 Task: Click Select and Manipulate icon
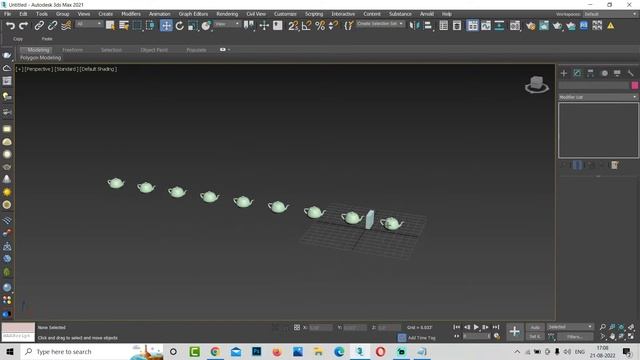pyautogui.click(x=264, y=26)
